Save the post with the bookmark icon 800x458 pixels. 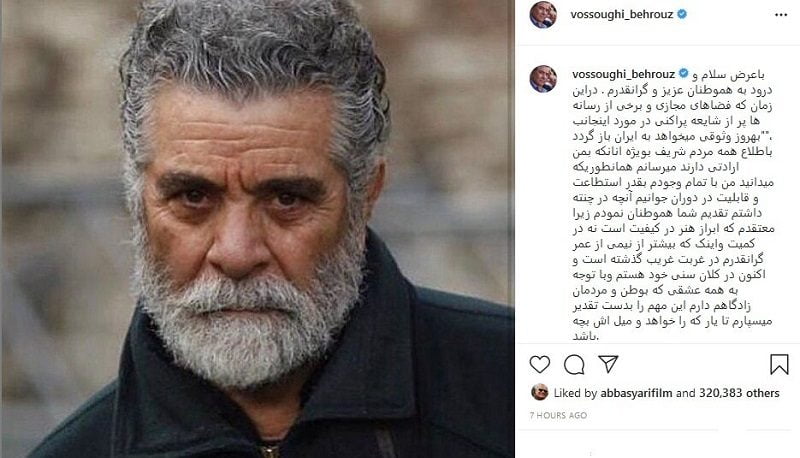(x=779, y=364)
